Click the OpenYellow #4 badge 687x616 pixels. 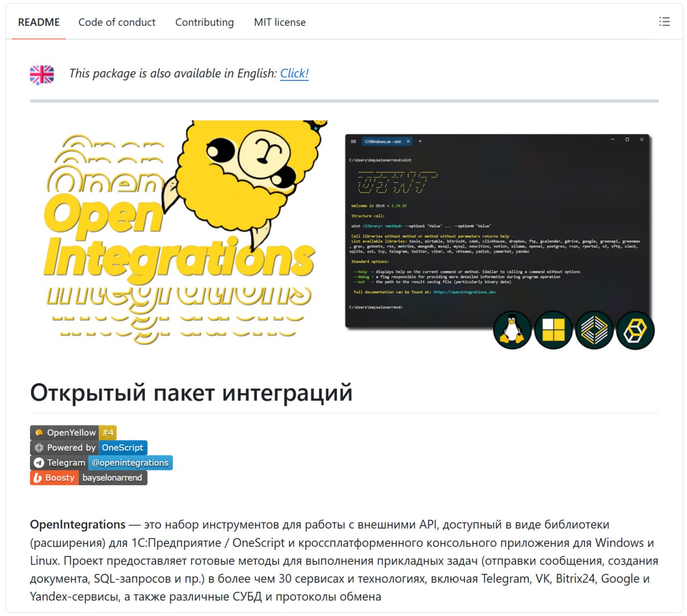point(73,432)
